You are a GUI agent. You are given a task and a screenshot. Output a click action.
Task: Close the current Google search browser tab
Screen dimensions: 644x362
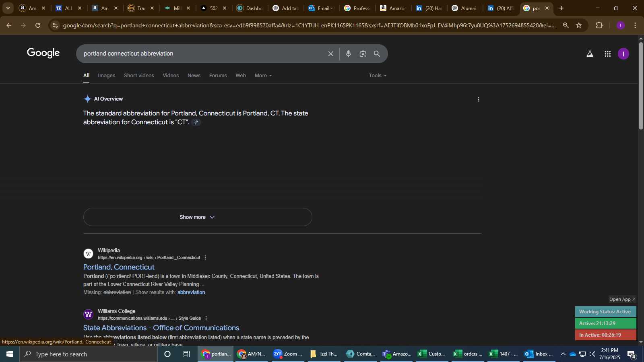point(547,8)
